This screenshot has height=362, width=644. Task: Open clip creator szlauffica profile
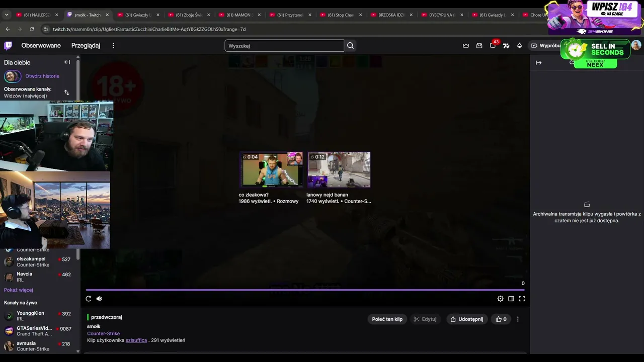[x=136, y=340]
